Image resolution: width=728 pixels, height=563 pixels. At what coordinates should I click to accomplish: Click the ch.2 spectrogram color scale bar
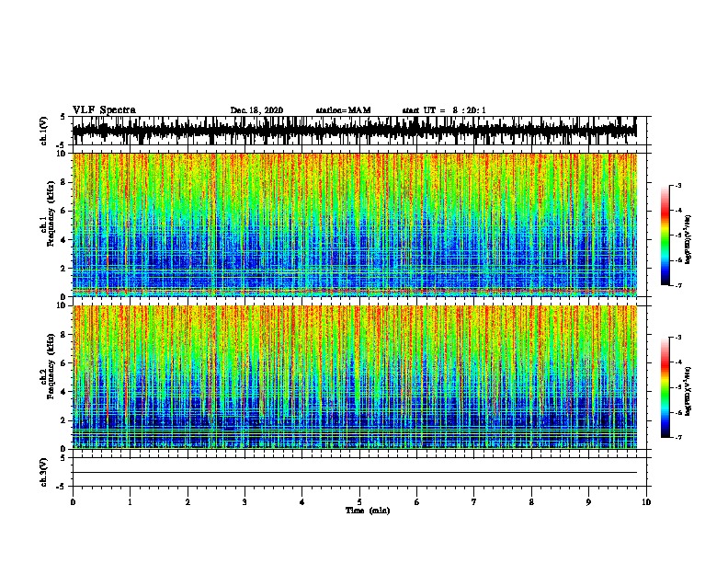click(x=665, y=387)
